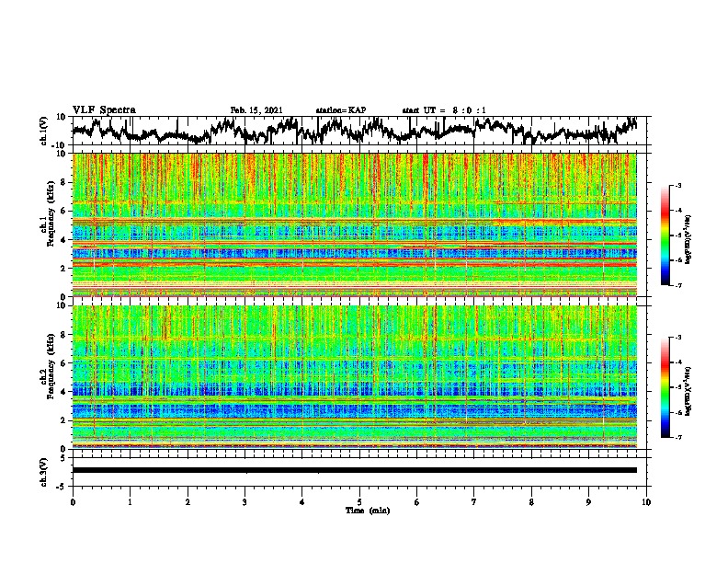Click the time axis tick label 5
Viewport: 728px width, 563px height.
coord(359,502)
